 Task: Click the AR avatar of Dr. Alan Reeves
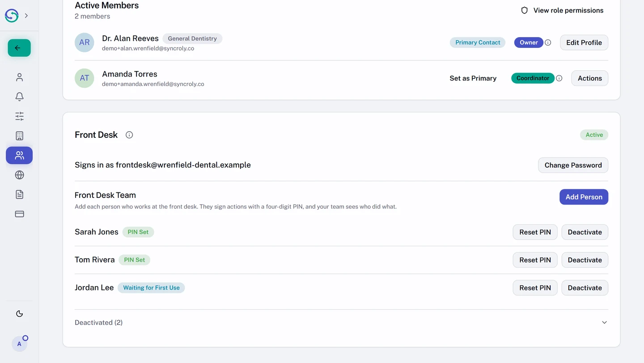(85, 43)
